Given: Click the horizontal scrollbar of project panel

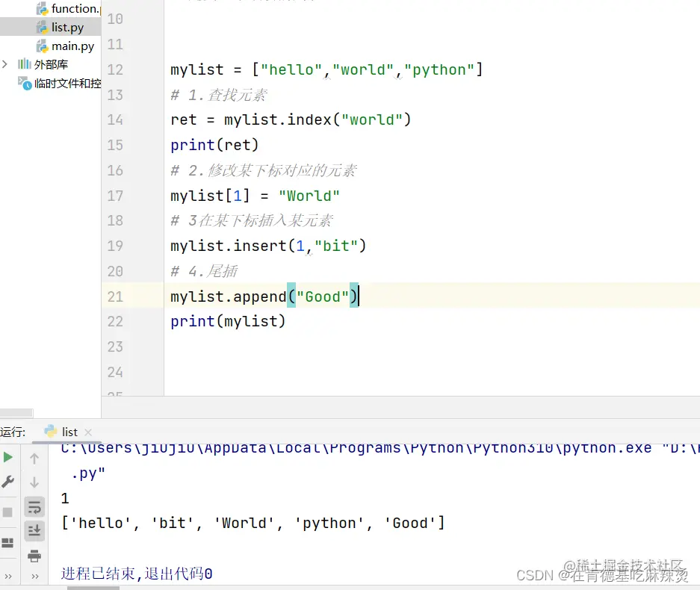Looking at the screenshot, I should 16,413.
